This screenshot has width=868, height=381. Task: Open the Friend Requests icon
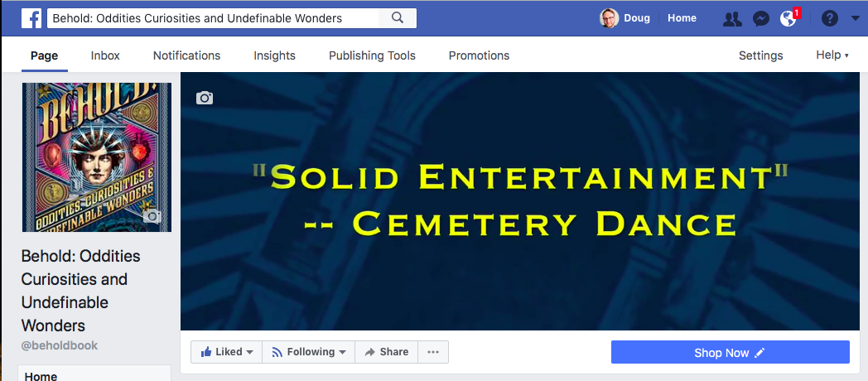click(x=732, y=19)
